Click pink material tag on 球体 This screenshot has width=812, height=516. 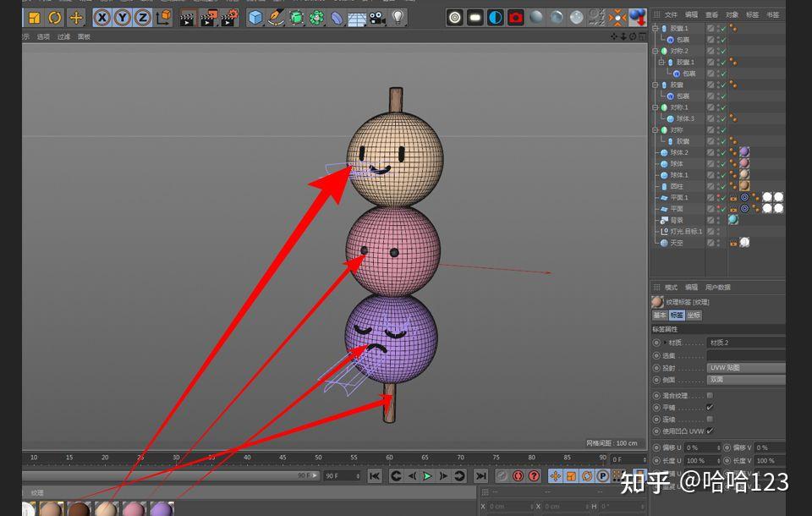click(744, 163)
